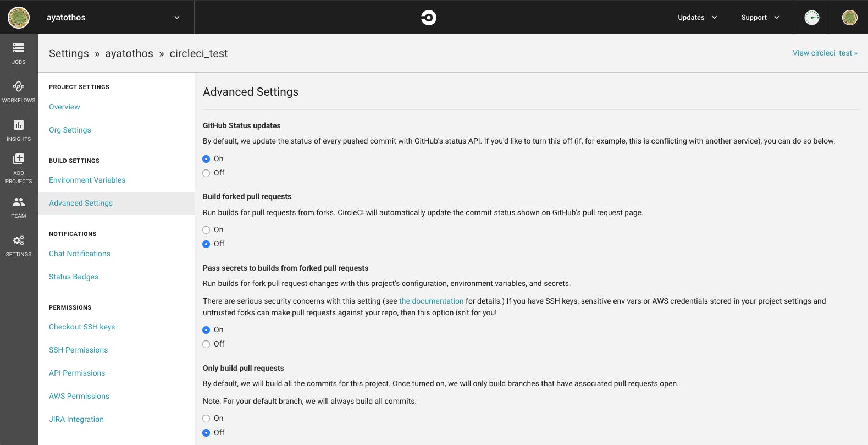Click the Add Projects icon
Image resolution: width=868 pixels, height=445 pixels.
point(19,159)
